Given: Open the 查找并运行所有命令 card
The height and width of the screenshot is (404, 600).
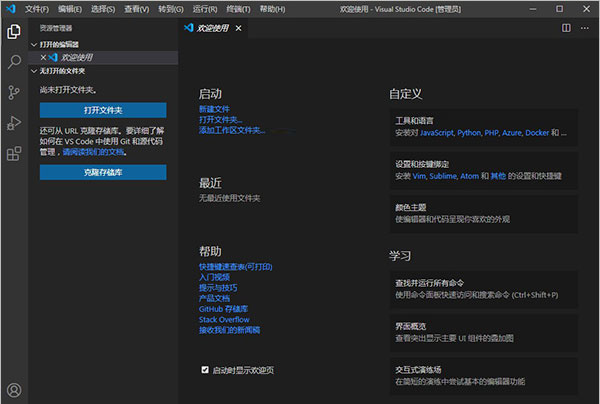Looking at the screenshot, I should pos(484,289).
